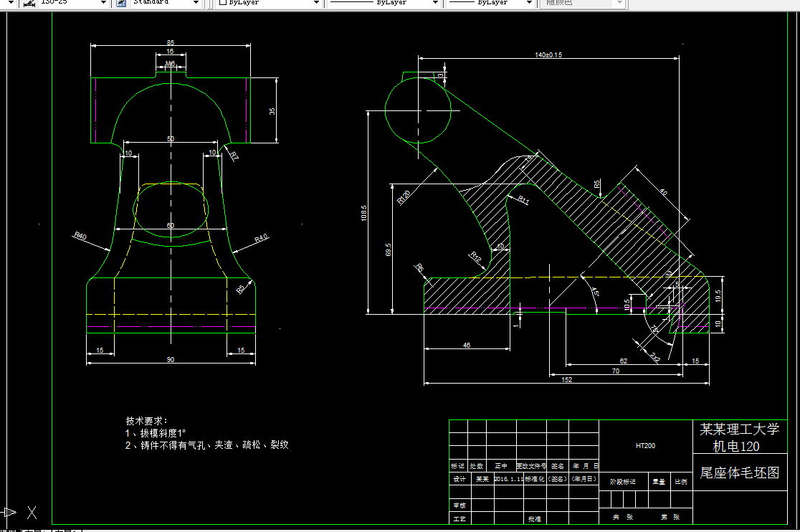Click the 审核 cell in title block
The height and width of the screenshot is (532, 800).
pyautogui.click(x=459, y=505)
